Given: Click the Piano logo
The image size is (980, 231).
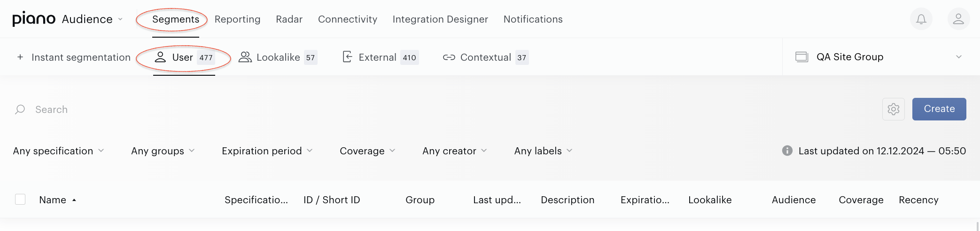Looking at the screenshot, I should pos(34,19).
